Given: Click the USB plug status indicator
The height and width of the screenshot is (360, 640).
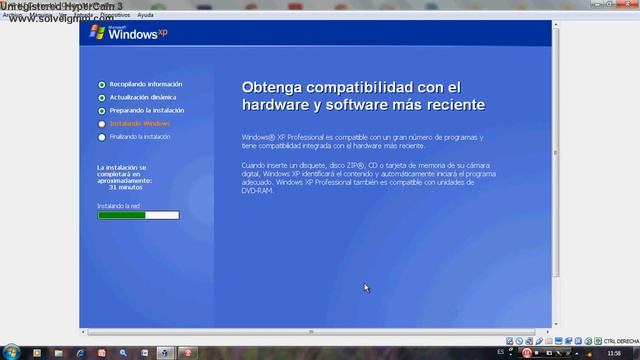Looking at the screenshot, I should pos(539,341).
